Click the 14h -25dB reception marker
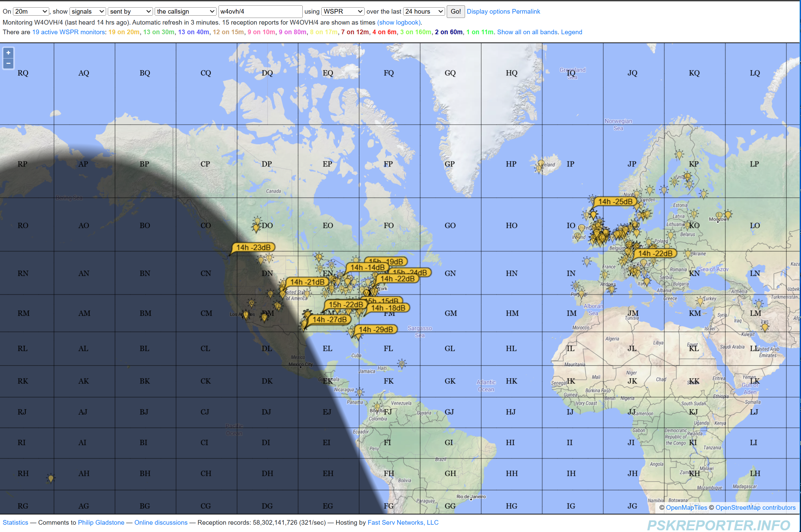This screenshot has height=532, width=801. click(x=615, y=202)
